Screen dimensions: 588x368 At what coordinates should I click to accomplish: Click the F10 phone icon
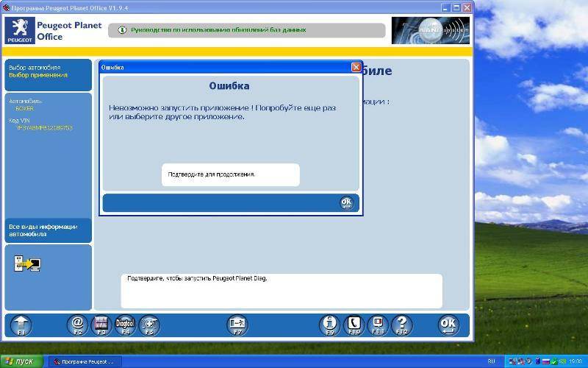pos(354,324)
